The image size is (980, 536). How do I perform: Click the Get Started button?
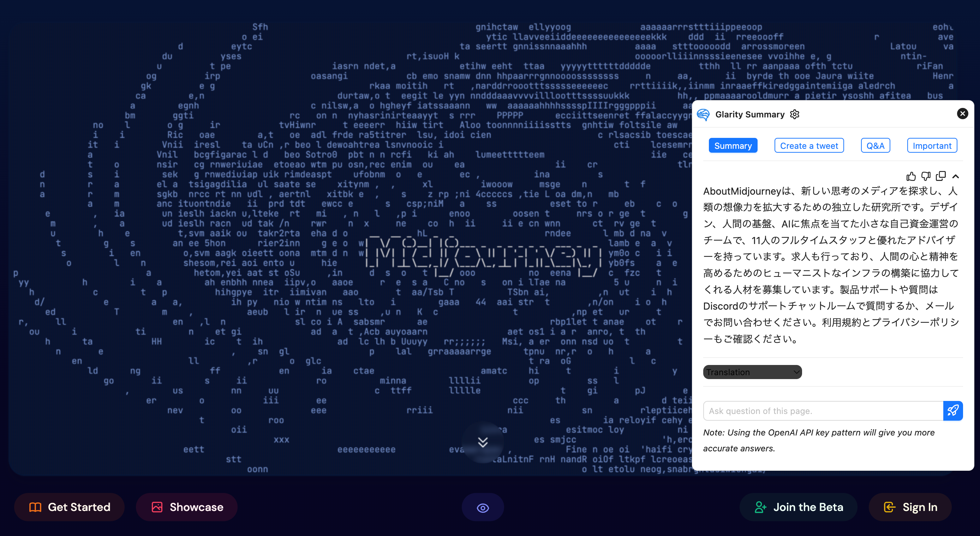[x=70, y=507]
